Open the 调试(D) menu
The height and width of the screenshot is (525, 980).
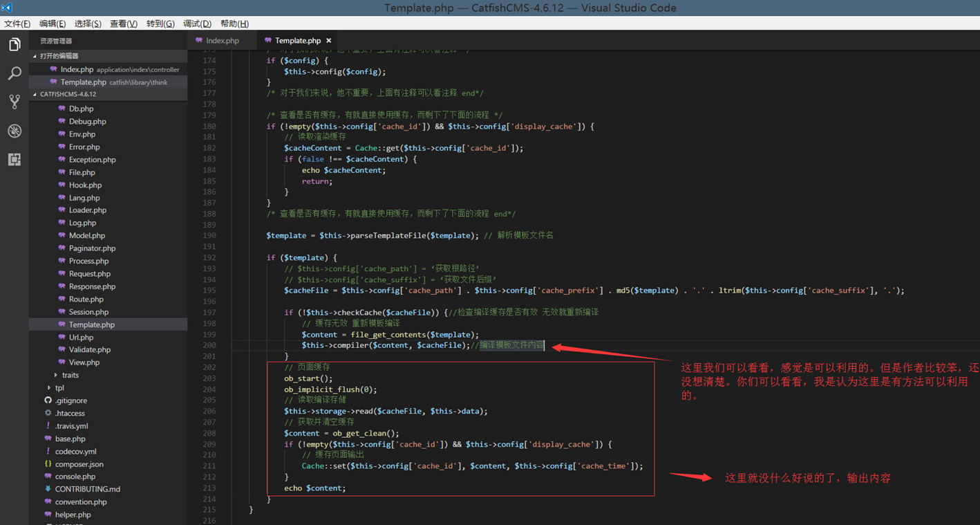point(197,24)
